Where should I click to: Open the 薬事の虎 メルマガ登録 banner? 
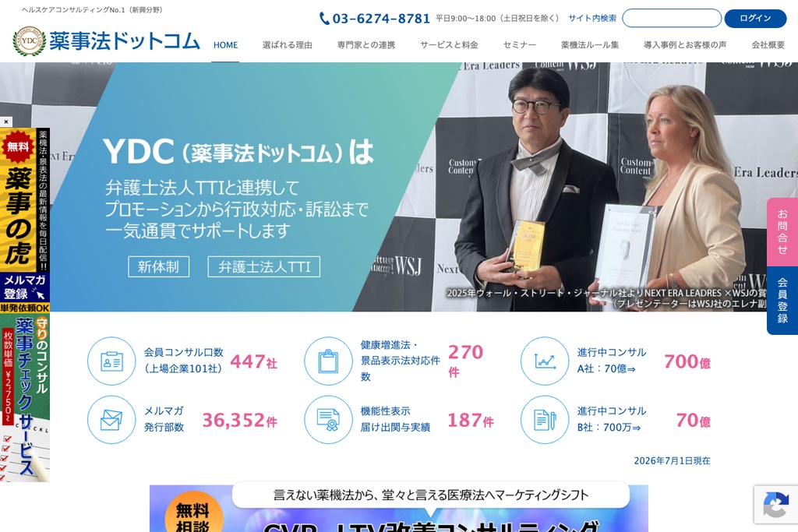(x=25, y=216)
